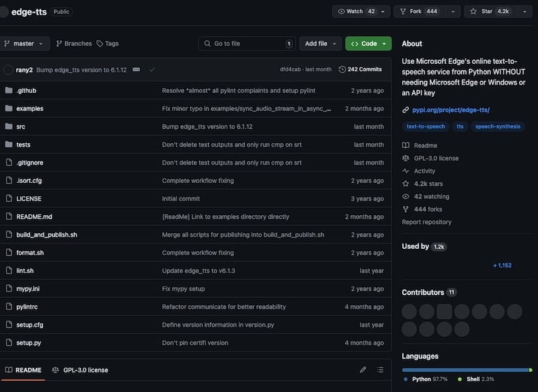This screenshot has height=392, width=538.
Task: Click the book icon next to Readme
Action: coord(406,145)
